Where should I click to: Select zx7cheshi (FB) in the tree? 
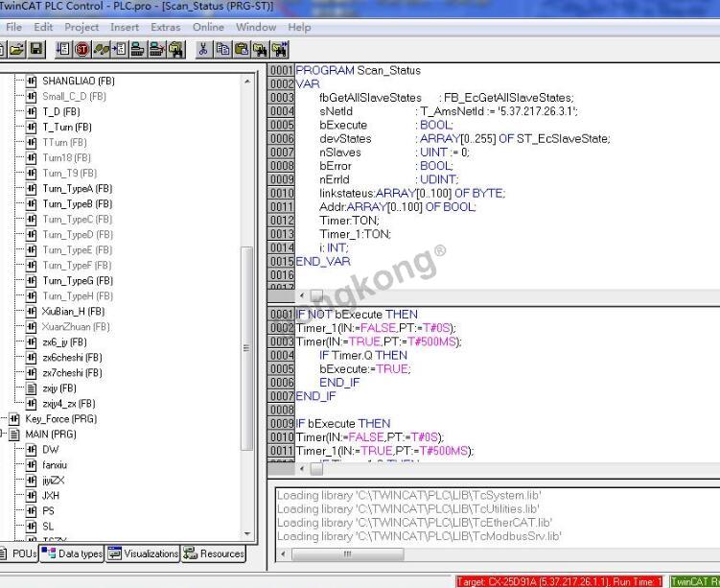[x=72, y=373]
